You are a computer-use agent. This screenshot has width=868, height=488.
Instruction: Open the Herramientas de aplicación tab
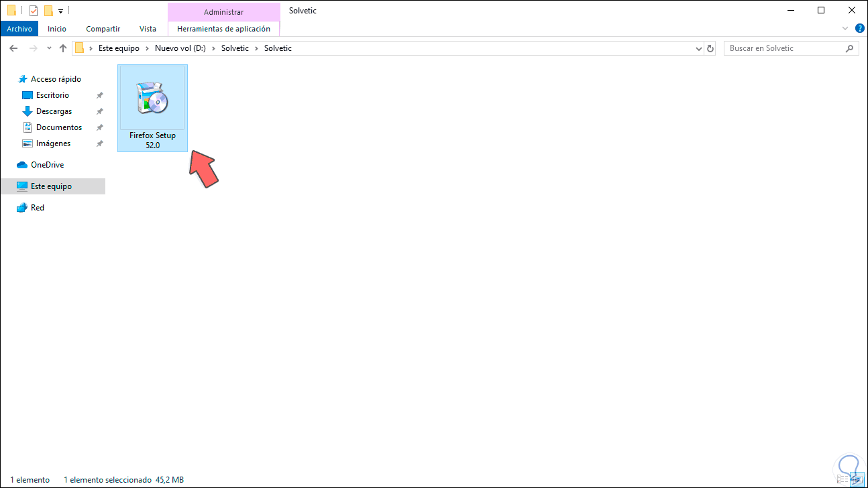pyautogui.click(x=223, y=29)
